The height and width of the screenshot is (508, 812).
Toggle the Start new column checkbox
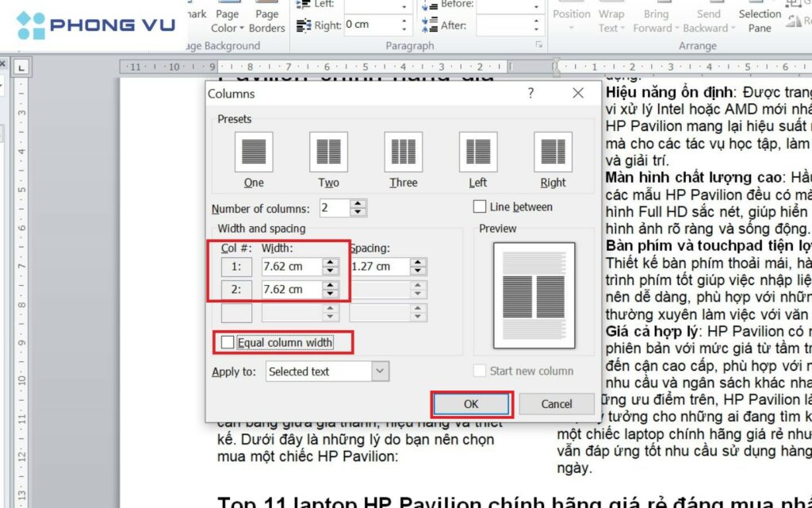pos(481,370)
